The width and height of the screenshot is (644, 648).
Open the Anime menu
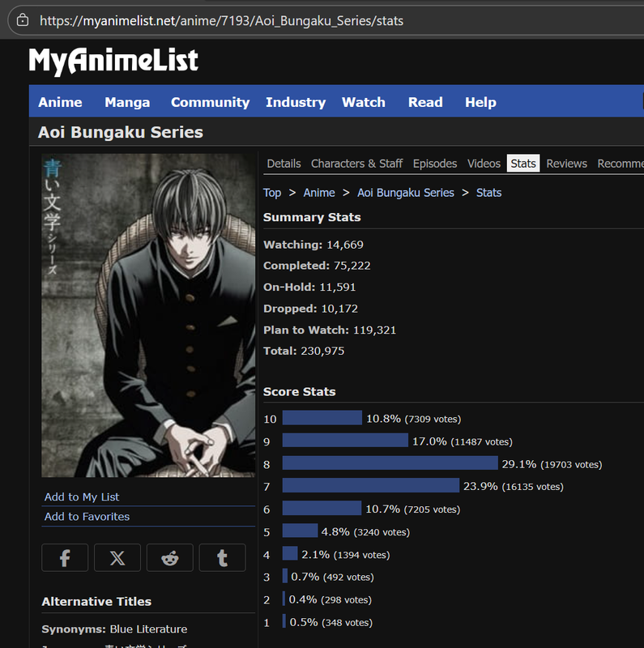pyautogui.click(x=60, y=102)
